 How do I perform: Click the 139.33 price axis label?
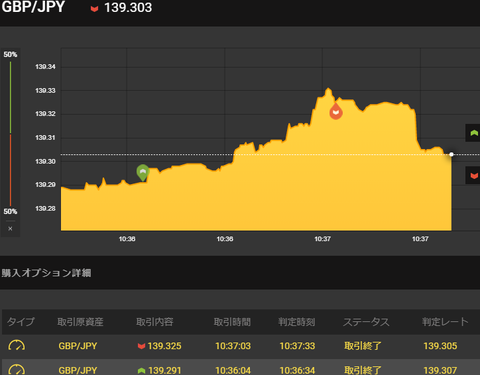pyautogui.click(x=45, y=91)
